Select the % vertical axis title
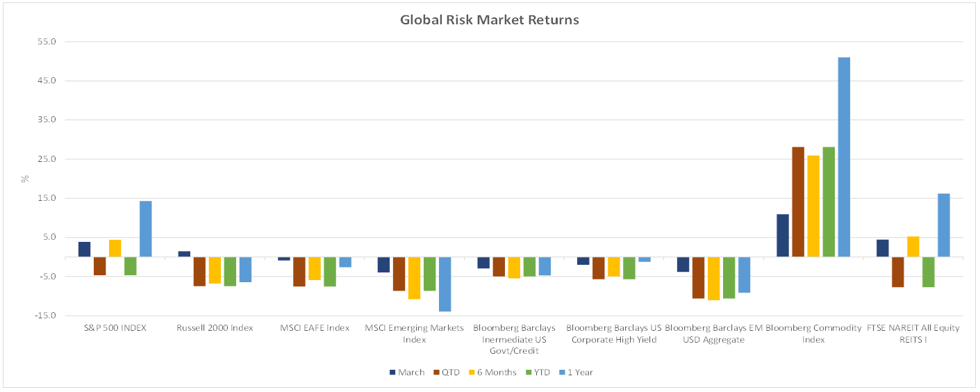 click(25, 179)
